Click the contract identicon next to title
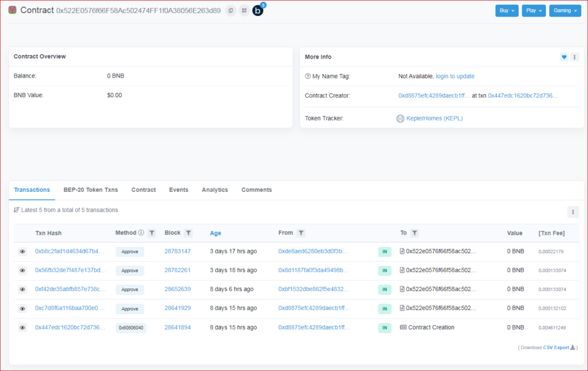This screenshot has height=371, width=588. tap(13, 10)
